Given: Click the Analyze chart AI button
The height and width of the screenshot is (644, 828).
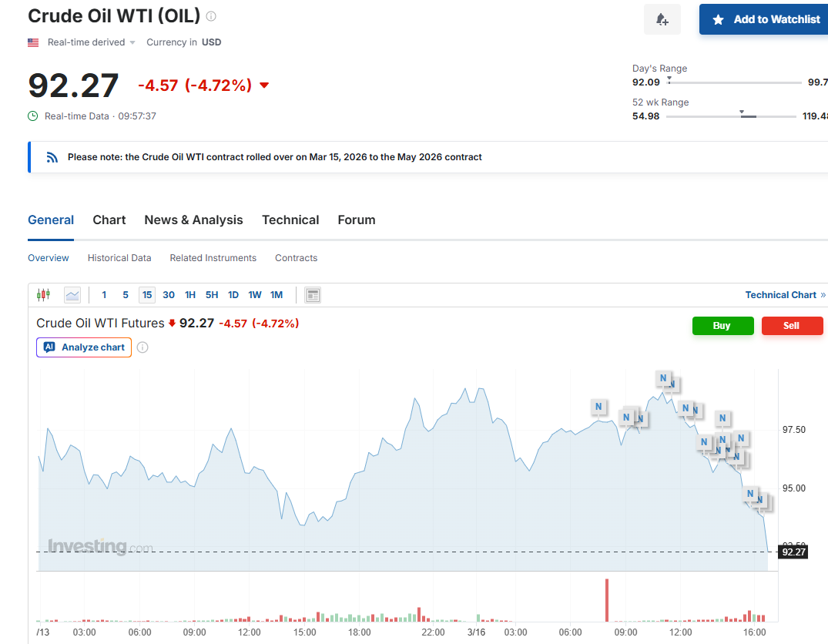Looking at the screenshot, I should (84, 347).
